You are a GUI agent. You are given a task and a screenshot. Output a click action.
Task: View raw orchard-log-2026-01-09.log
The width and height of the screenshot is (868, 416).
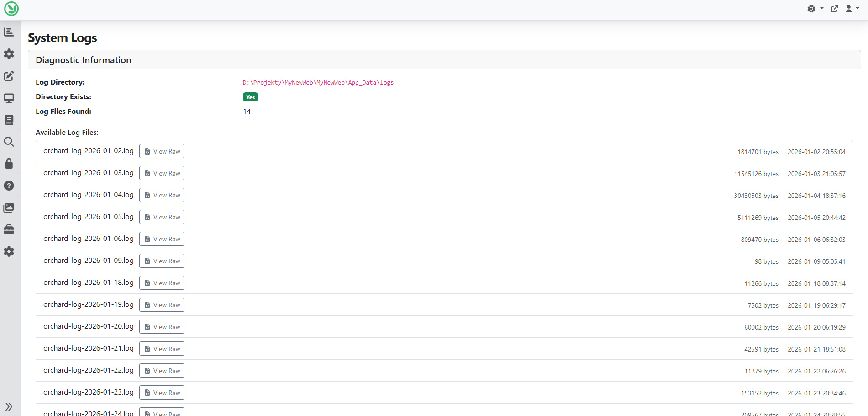[x=162, y=261]
